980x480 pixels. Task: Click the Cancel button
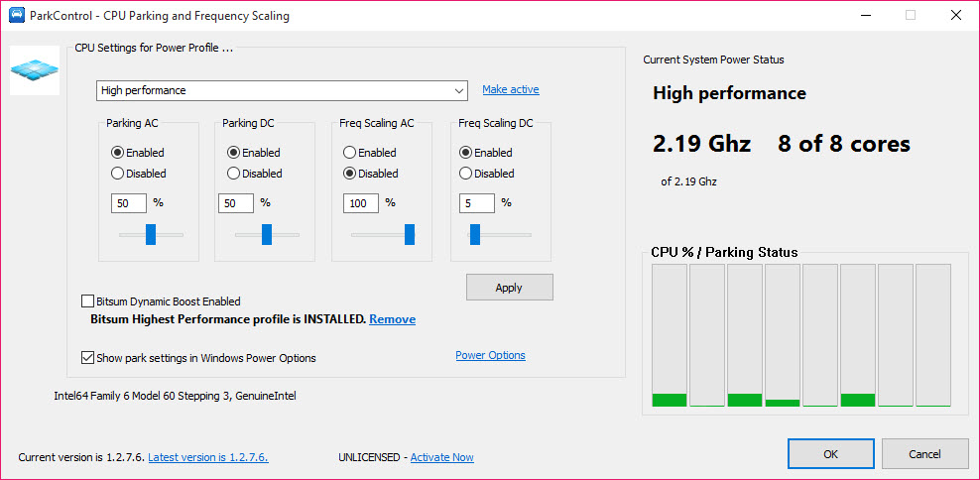(x=925, y=454)
